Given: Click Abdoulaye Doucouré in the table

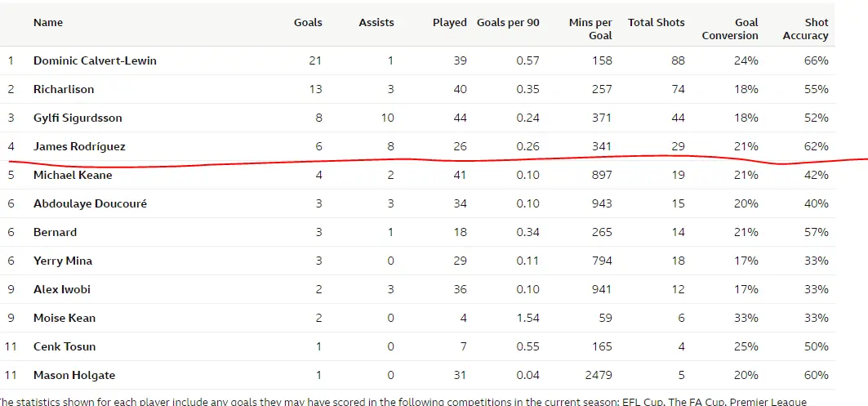Looking at the screenshot, I should [90, 203].
